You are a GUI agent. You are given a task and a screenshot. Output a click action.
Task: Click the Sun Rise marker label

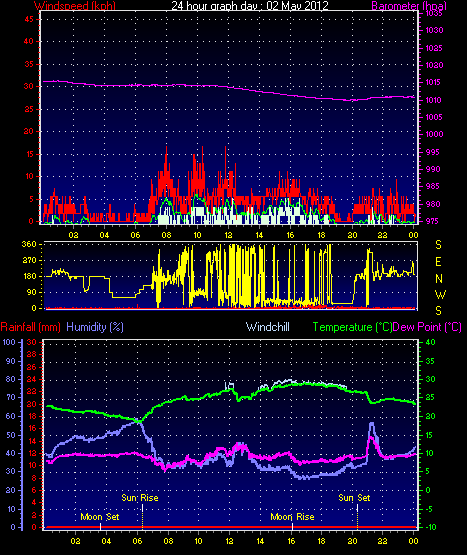tap(140, 498)
